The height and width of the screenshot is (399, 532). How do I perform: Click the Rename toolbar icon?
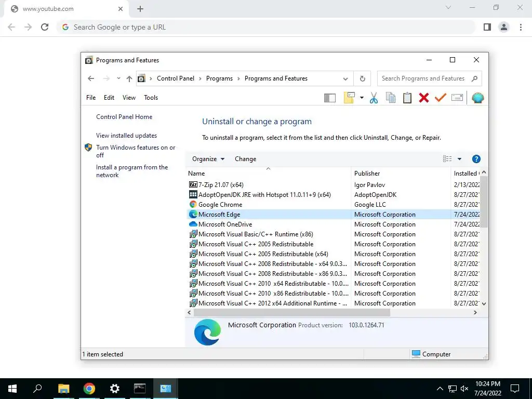coord(457,98)
